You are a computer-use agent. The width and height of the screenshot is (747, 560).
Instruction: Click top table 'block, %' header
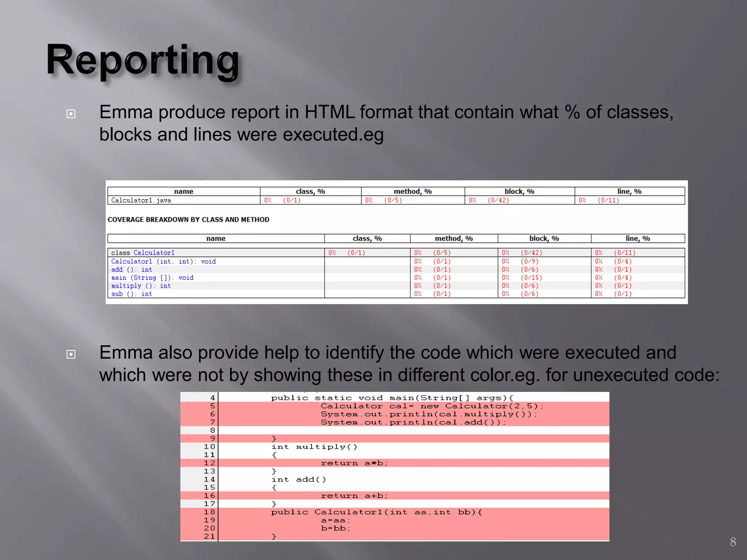(519, 191)
